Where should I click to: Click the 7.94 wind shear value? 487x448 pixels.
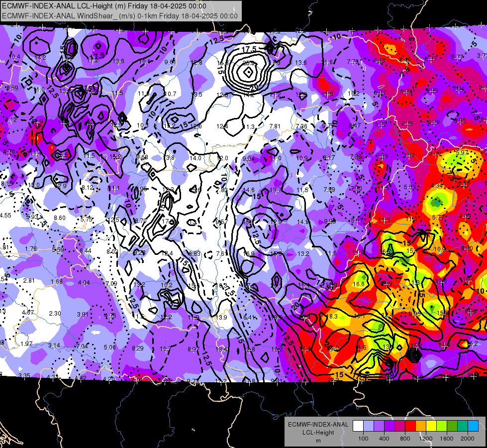(x=459, y=89)
